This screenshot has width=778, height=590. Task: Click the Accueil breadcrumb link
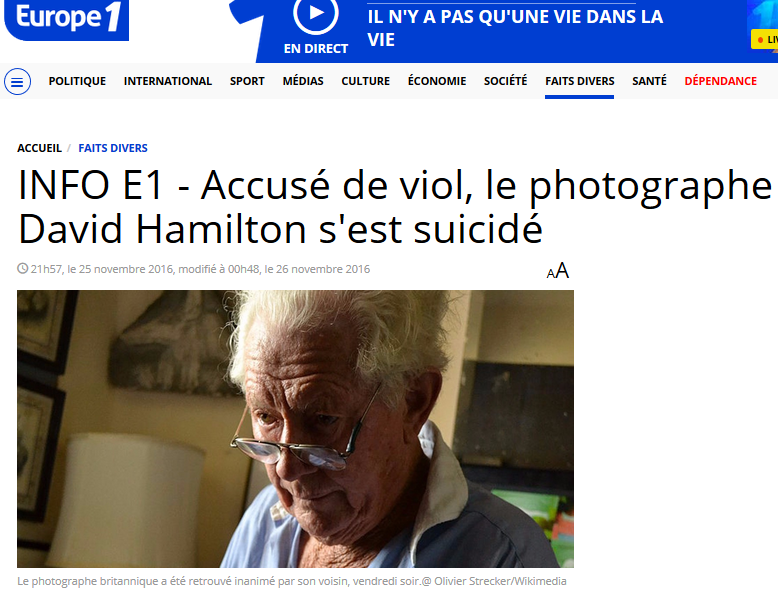tap(39, 148)
